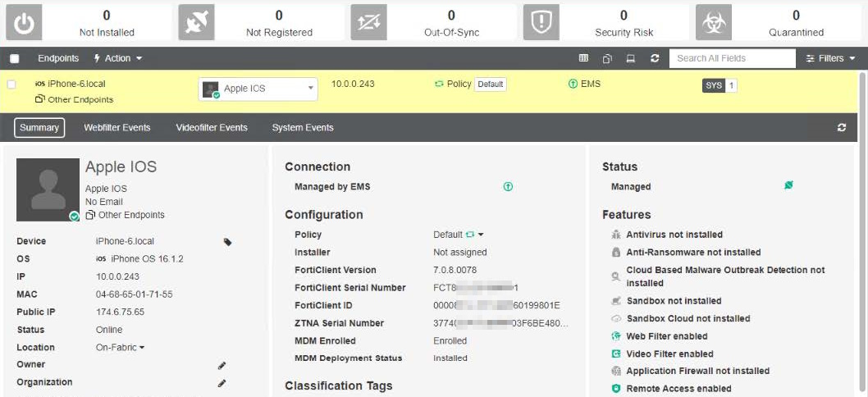Edit the Owner field pencil icon

222,366
